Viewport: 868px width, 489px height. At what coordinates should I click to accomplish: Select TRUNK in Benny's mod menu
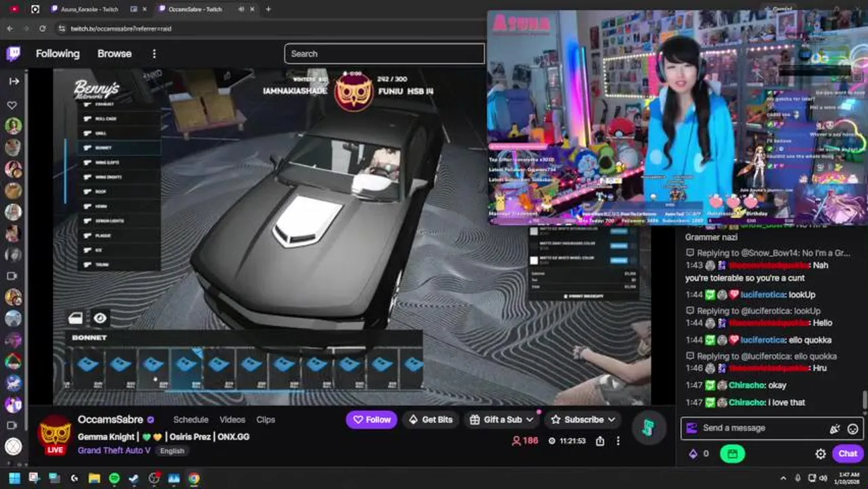coord(120,264)
